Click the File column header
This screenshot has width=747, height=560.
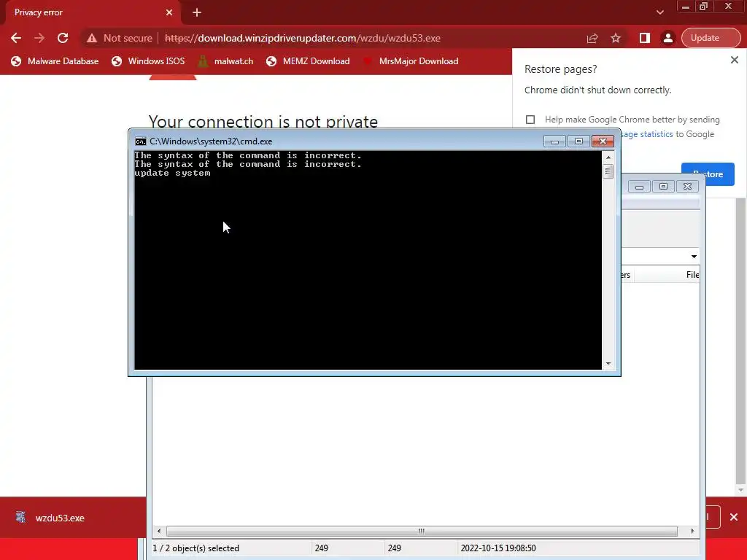click(692, 275)
